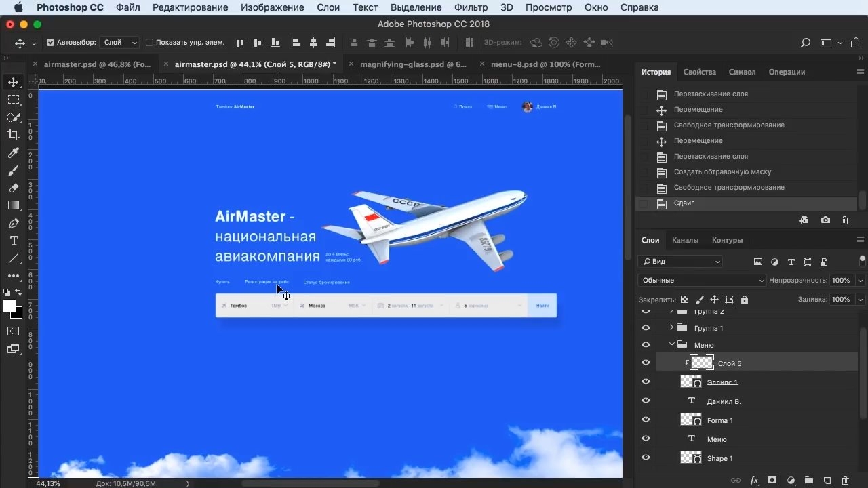Open the Apple menu
868x488 pixels.
[18, 7]
